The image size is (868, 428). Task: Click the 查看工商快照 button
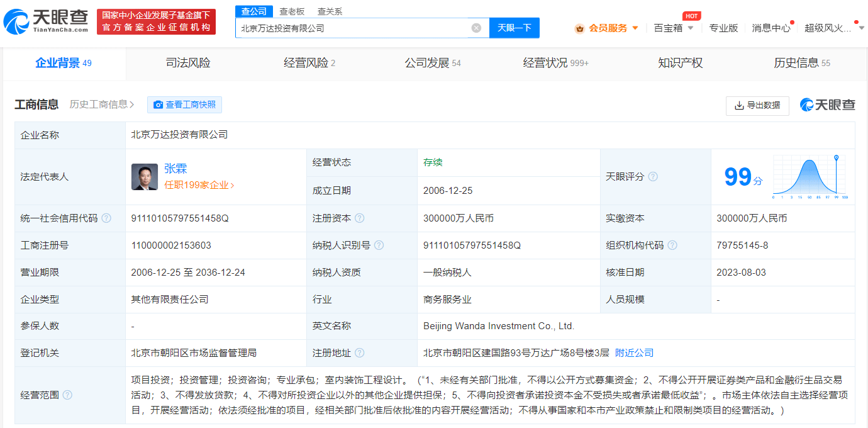[185, 104]
